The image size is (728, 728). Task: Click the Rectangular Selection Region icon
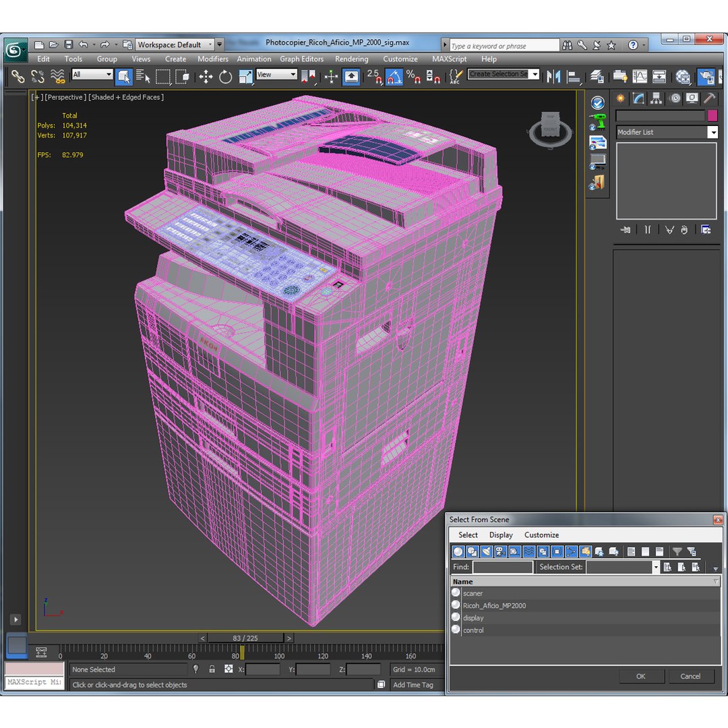163,76
